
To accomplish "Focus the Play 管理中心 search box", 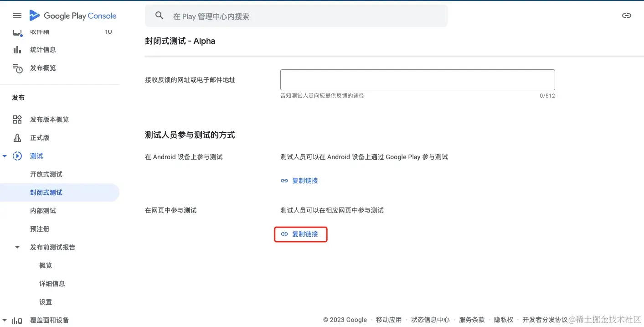I will (296, 16).
